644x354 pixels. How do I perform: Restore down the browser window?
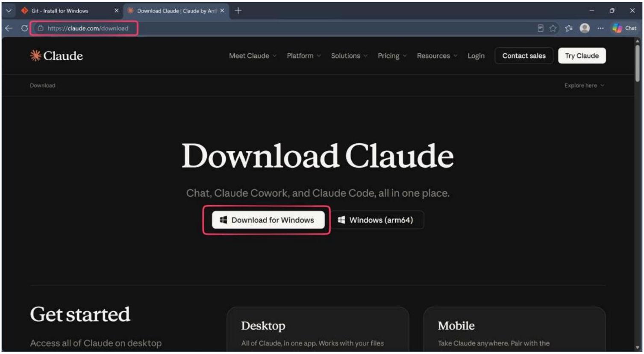coord(612,11)
